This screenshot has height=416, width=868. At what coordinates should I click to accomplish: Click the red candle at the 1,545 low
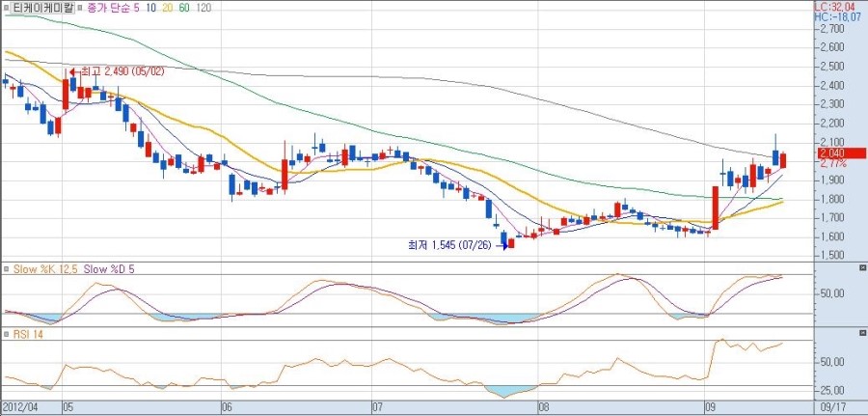tap(511, 243)
